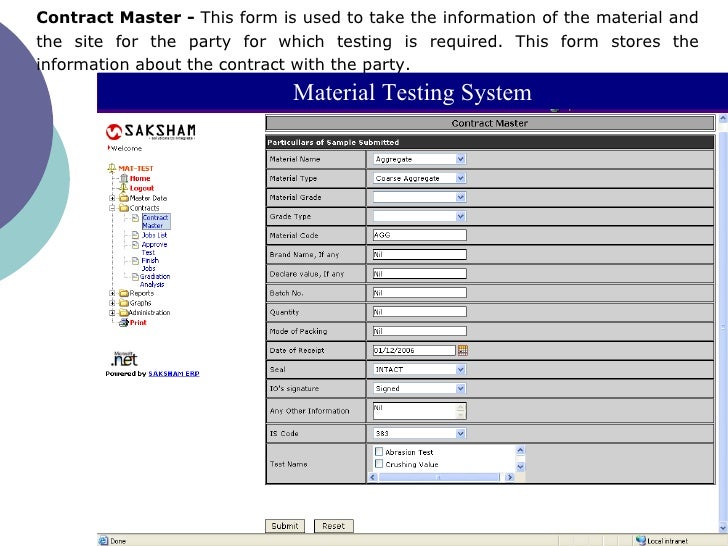Open the Material Type dropdown
The image size is (728, 546).
click(461, 178)
